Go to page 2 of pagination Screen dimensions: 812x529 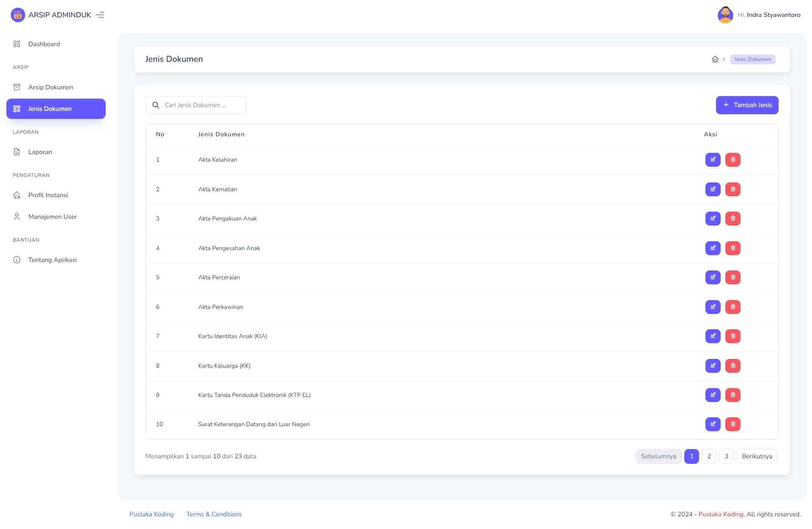point(709,456)
